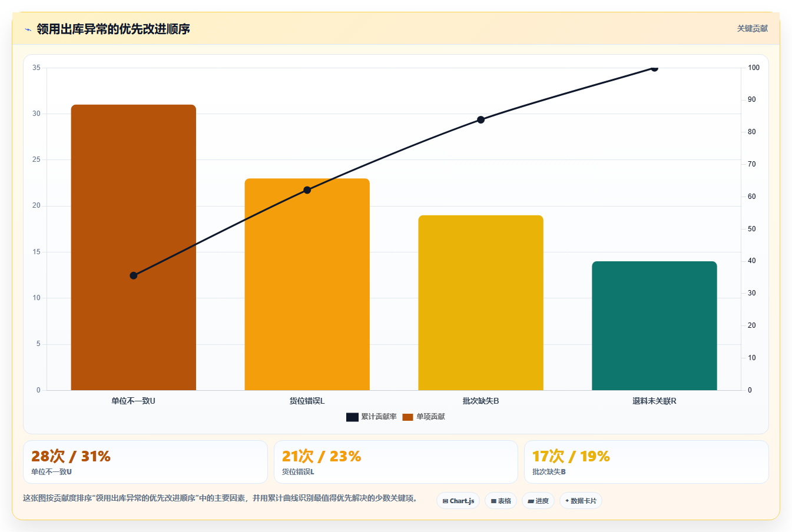Click the dark 累计贡献率 legend color box
792x532 pixels.
click(352, 417)
